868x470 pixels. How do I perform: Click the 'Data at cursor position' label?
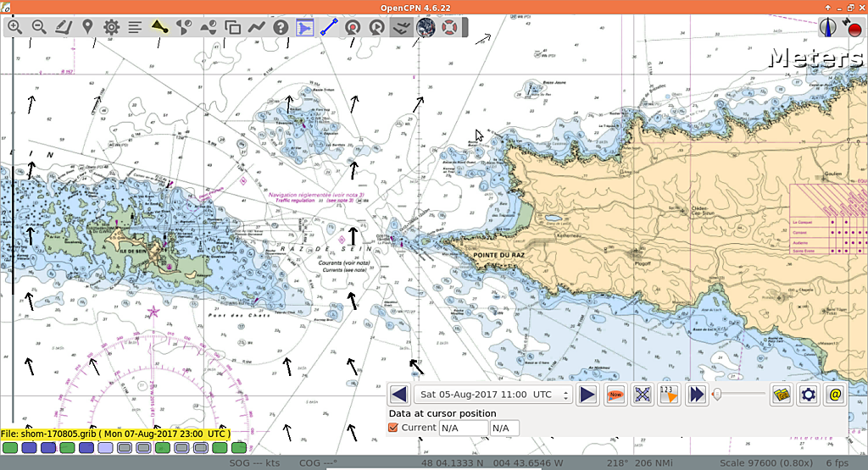(442, 413)
